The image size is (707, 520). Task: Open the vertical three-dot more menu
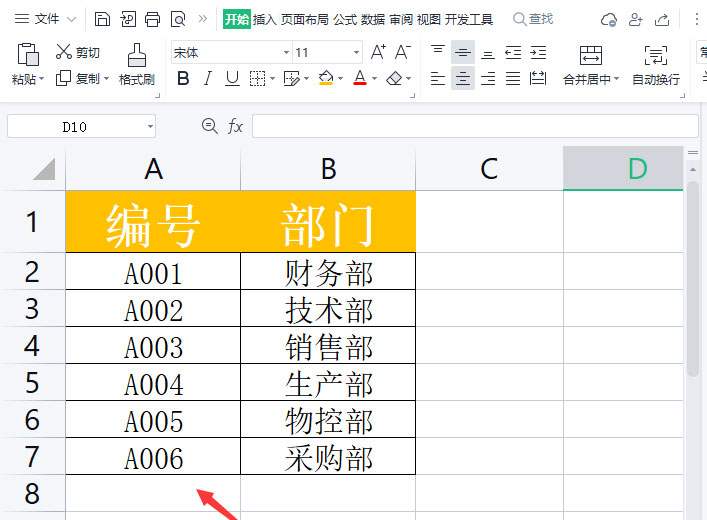[x=697, y=19]
